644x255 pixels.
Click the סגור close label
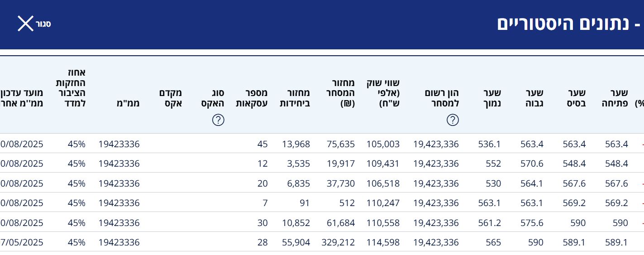(x=43, y=24)
